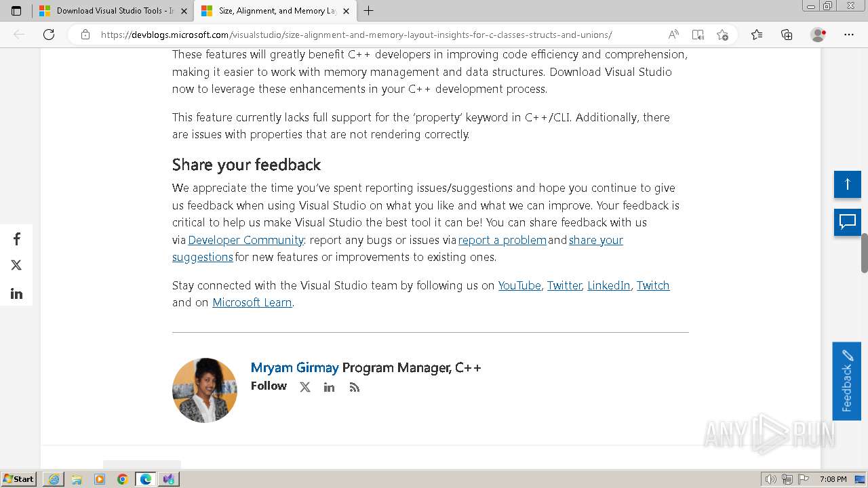The height and width of the screenshot is (488, 868).
Task: Open the tab actions menu icon
Action: tap(16, 11)
